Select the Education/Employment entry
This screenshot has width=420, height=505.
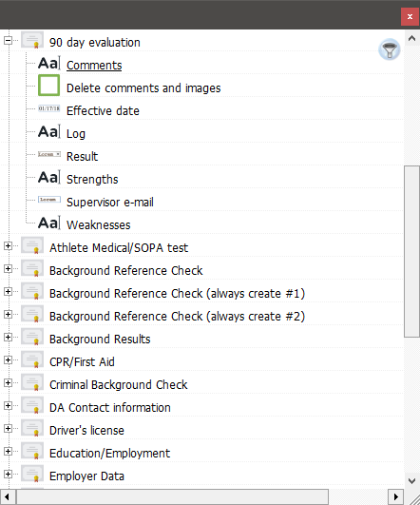click(x=109, y=454)
